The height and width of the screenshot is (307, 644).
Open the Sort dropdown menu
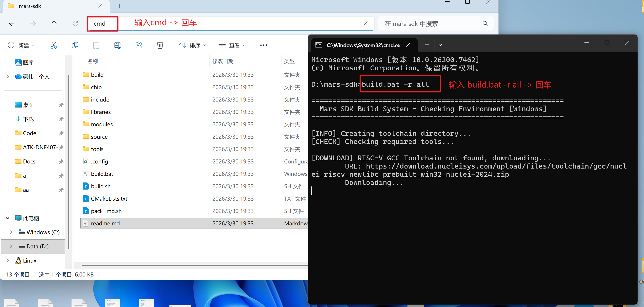pyautogui.click(x=192, y=45)
